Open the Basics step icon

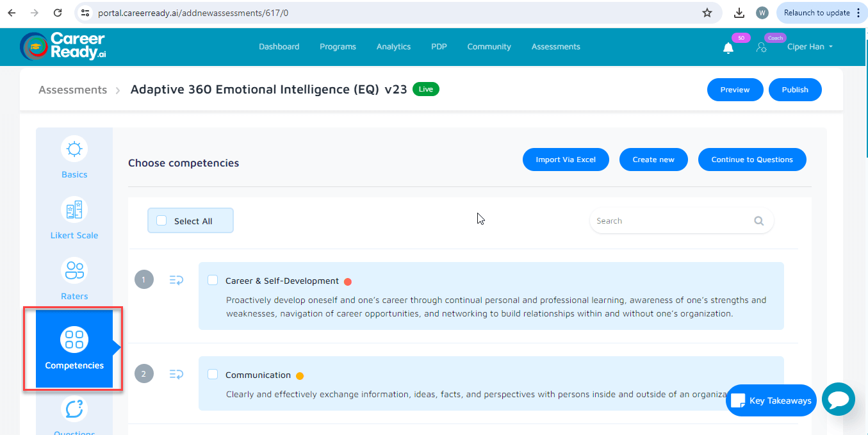point(74,149)
